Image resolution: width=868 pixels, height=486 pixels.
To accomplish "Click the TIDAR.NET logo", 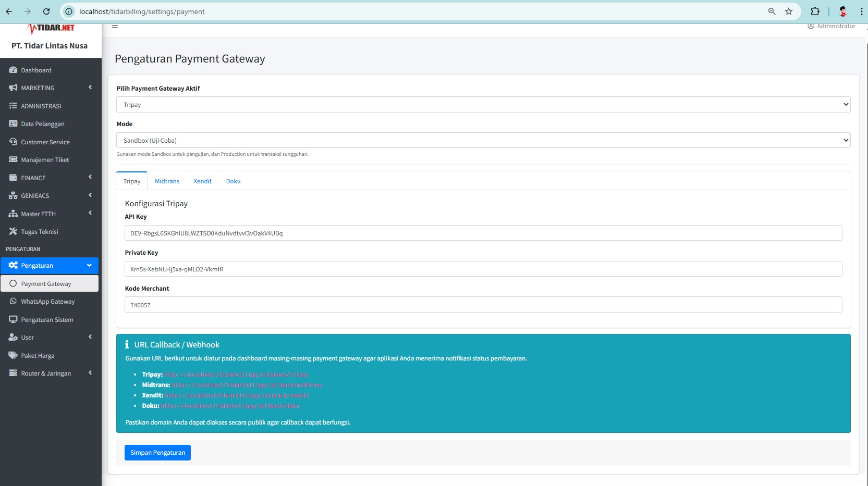I will pyautogui.click(x=51, y=28).
